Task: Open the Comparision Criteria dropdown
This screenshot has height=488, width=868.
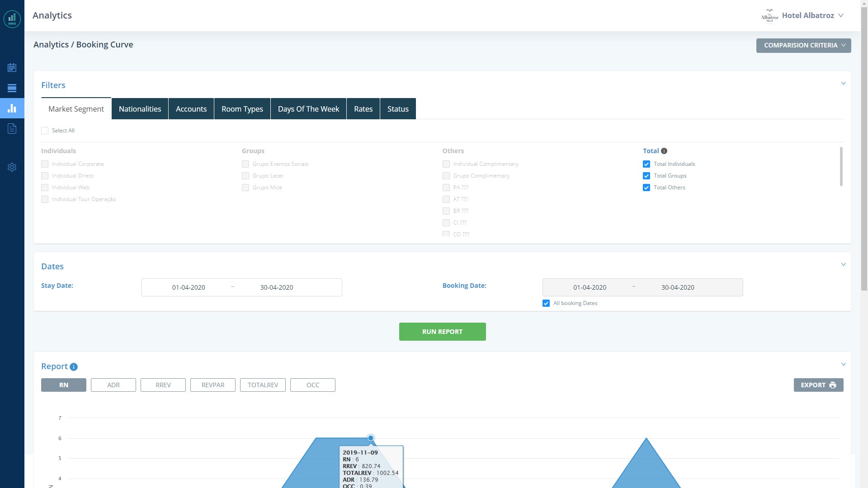Action: coord(803,45)
